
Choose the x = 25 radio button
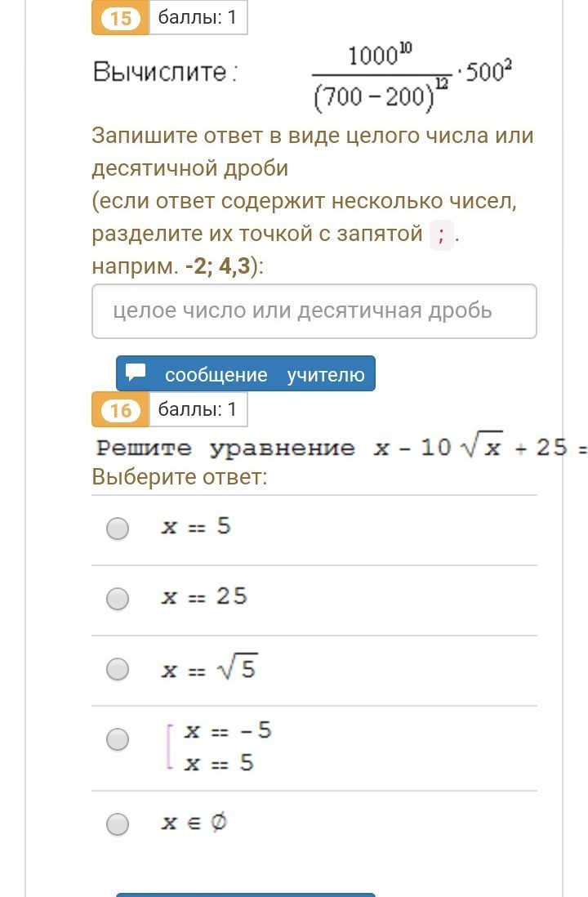click(x=118, y=599)
